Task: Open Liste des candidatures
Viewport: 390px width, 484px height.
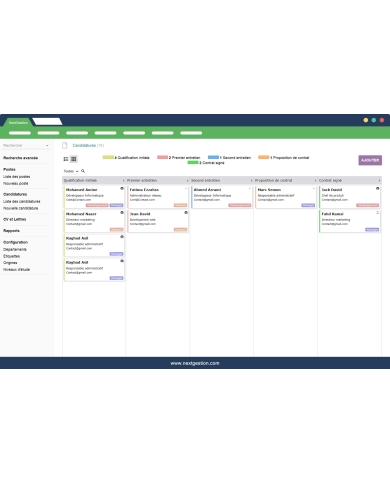Action: pyautogui.click(x=22, y=201)
